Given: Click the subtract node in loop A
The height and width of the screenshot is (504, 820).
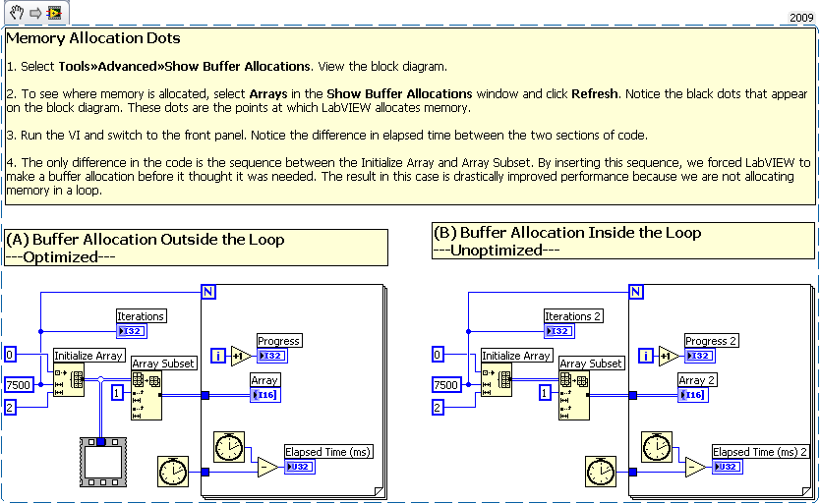Looking at the screenshot, I should tap(268, 467).
